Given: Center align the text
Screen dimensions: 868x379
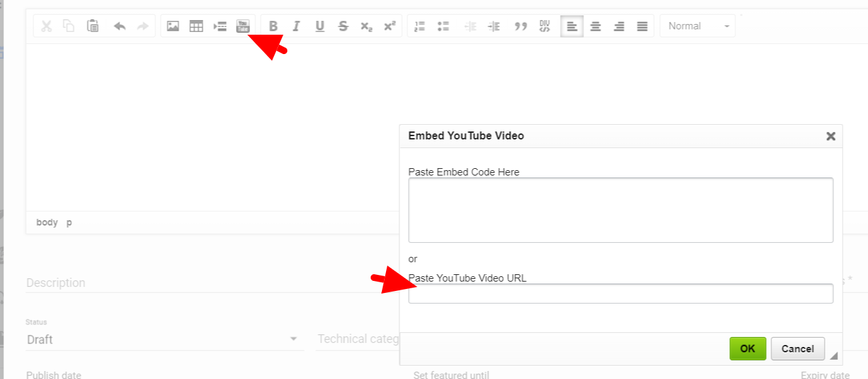Looking at the screenshot, I should [x=595, y=26].
